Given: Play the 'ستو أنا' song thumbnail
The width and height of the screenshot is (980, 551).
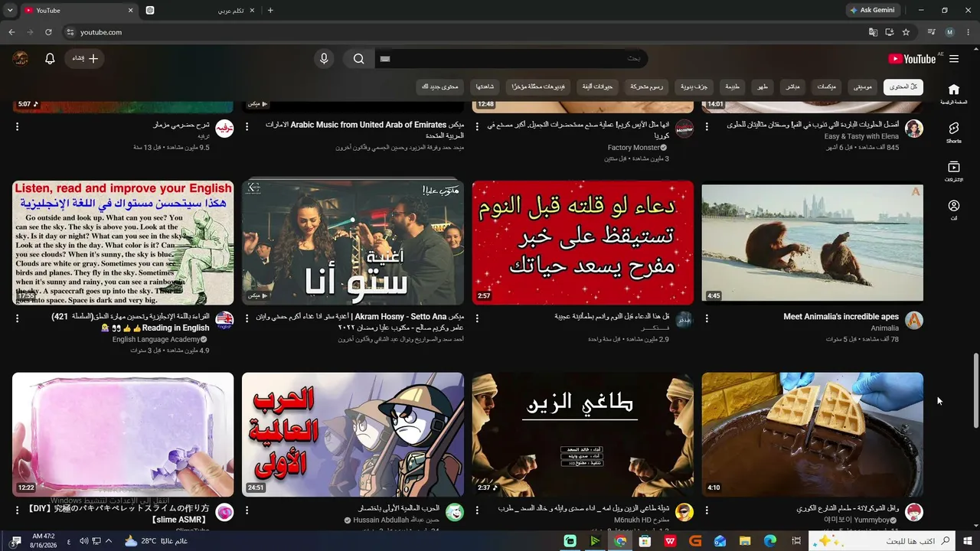Looking at the screenshot, I should (x=353, y=243).
